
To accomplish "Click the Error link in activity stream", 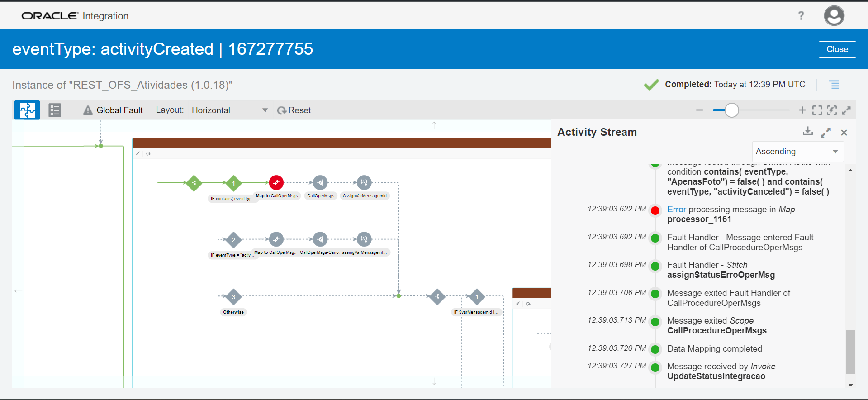I will pyautogui.click(x=676, y=210).
